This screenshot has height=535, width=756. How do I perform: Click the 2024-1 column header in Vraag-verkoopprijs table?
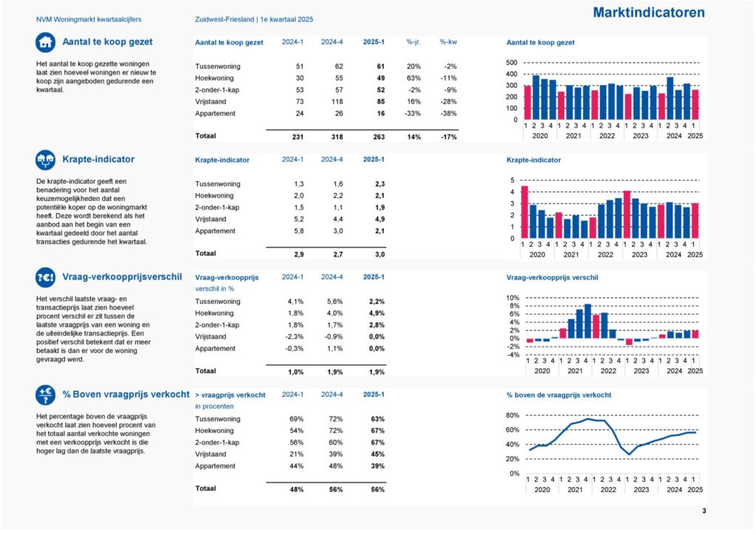point(292,277)
